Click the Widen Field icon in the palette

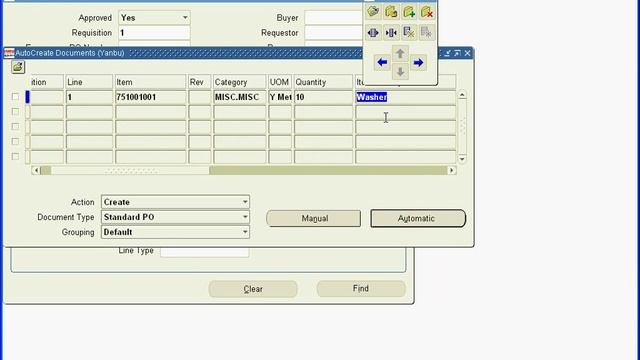click(x=373, y=33)
